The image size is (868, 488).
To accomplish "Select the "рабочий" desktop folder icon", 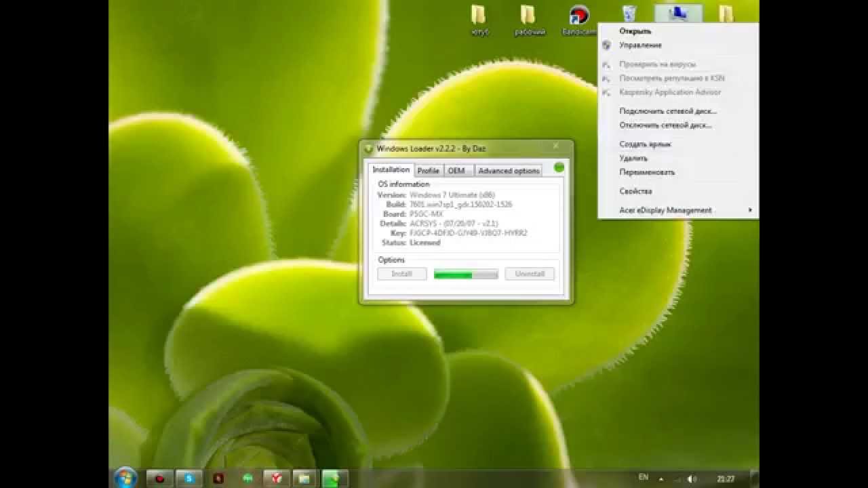I will (528, 16).
